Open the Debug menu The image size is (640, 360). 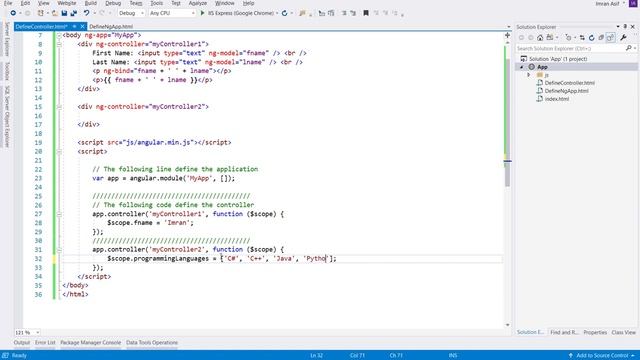point(113,3)
